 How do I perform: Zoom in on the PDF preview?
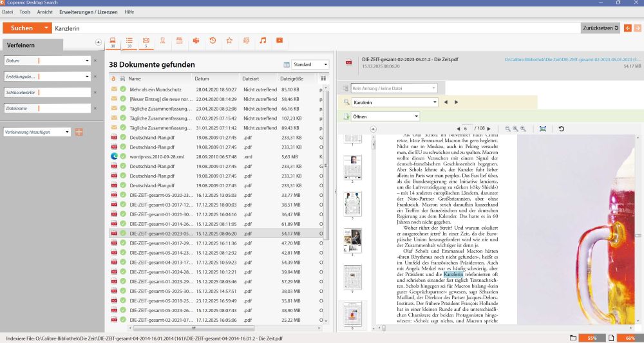point(523,129)
